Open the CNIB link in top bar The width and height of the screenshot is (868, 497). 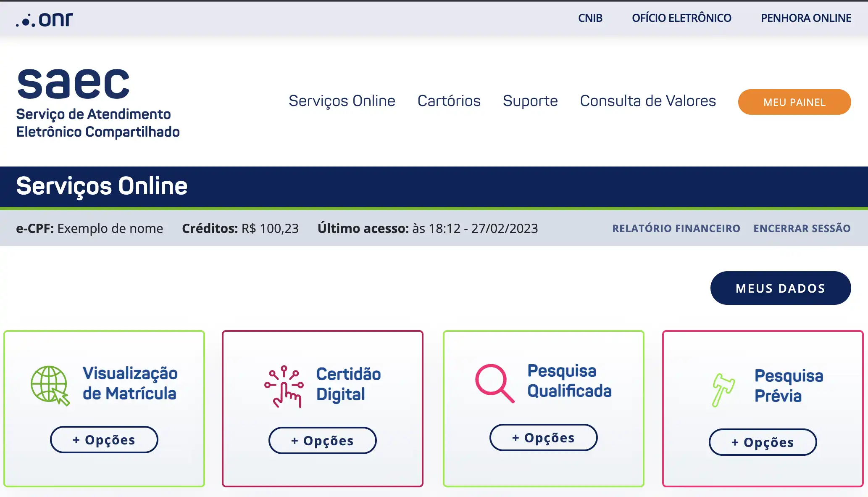(590, 18)
